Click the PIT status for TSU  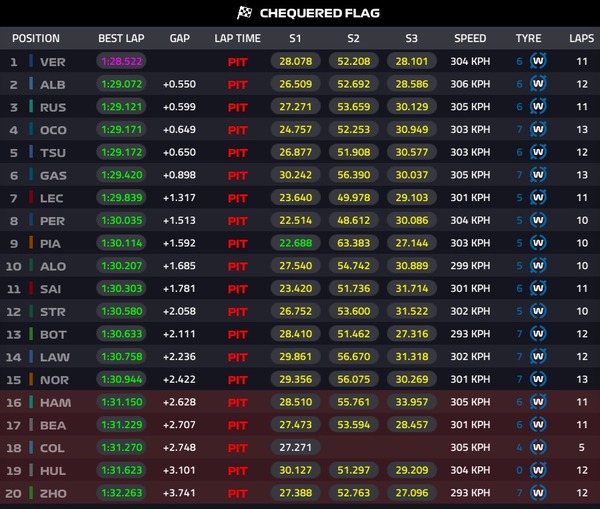click(x=238, y=153)
